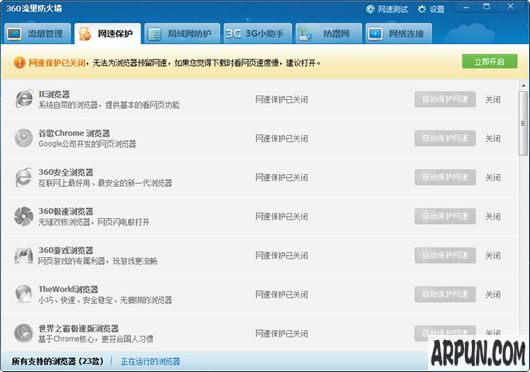Viewport: 530px width, 372px height.
Task: Open the 3G小助手 tab
Action: click(x=258, y=33)
